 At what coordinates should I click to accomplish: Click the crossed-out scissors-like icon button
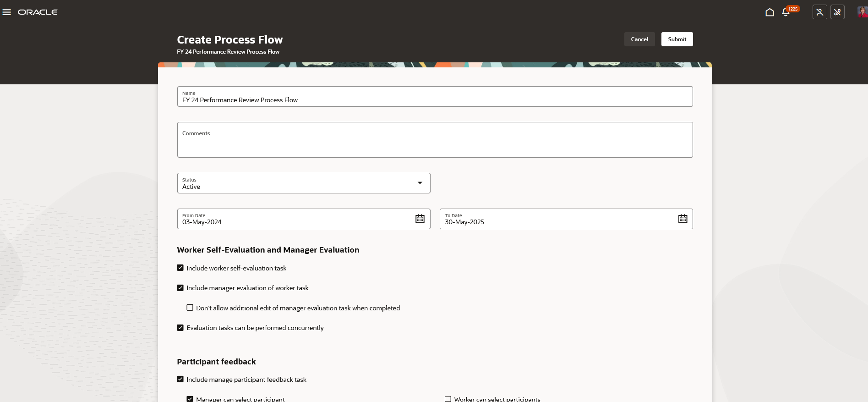point(837,12)
